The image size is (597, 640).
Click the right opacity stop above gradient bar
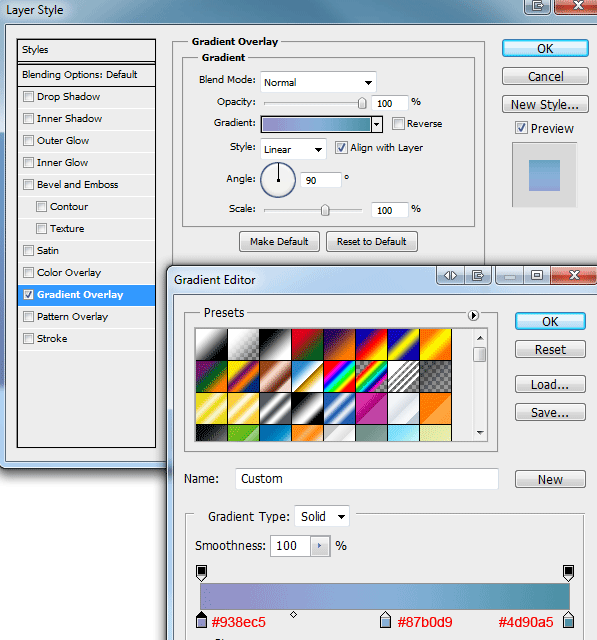point(568,573)
